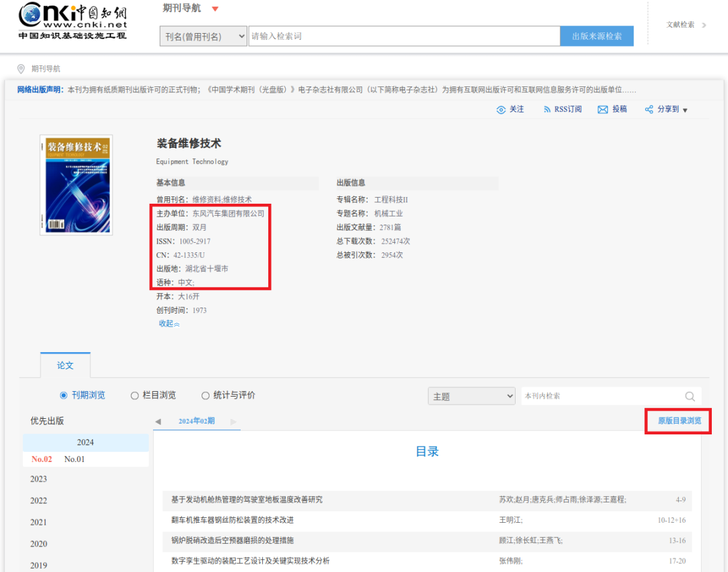Open the 刊名(曾用刊名) field selector
This screenshot has height=572, width=728.
[203, 35]
